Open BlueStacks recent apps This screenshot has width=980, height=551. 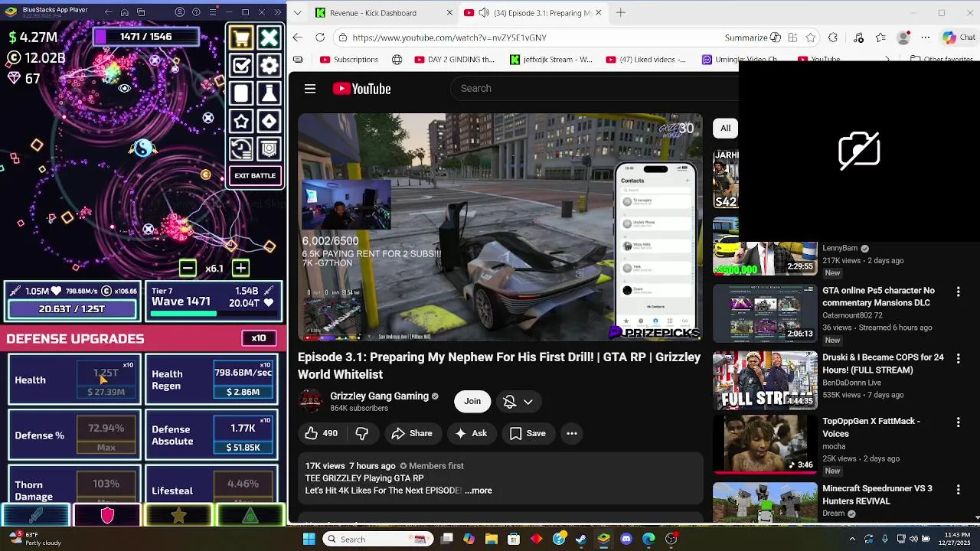point(142,12)
